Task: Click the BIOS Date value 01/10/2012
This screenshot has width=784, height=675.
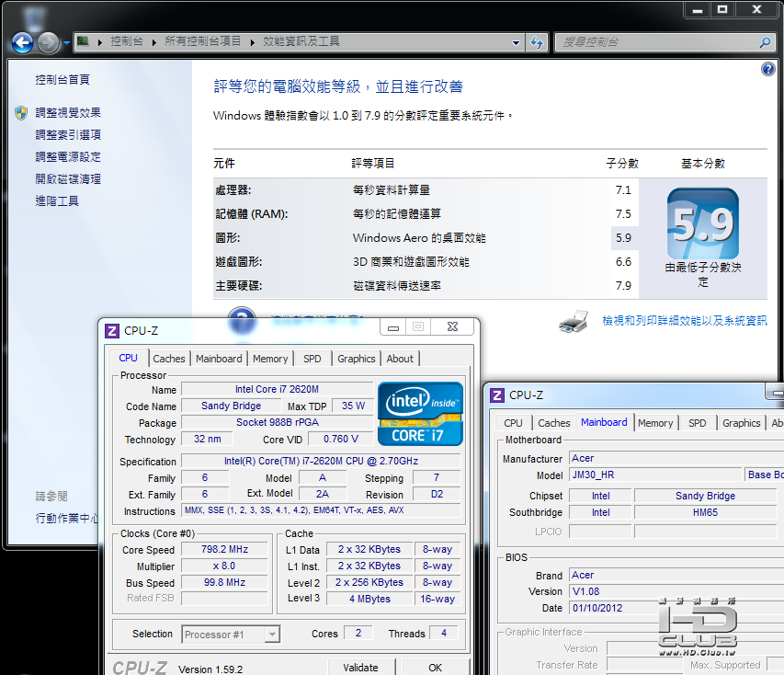Action: tap(676, 608)
